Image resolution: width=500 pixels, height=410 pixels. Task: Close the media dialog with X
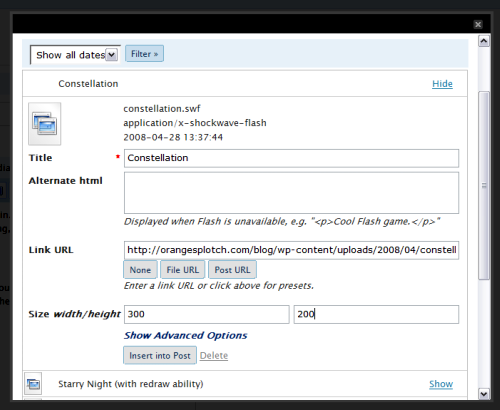pyautogui.click(x=478, y=24)
